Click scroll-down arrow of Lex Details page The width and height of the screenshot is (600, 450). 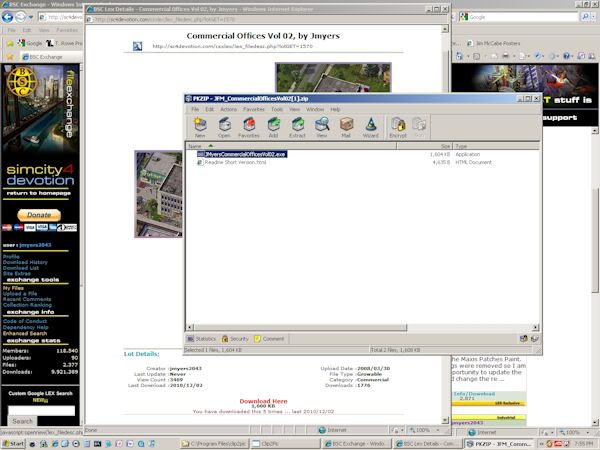[445, 420]
